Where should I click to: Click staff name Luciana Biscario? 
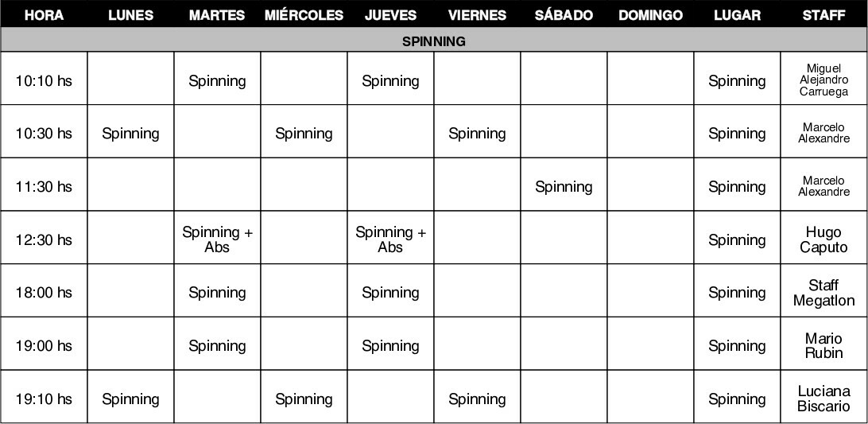823,399
